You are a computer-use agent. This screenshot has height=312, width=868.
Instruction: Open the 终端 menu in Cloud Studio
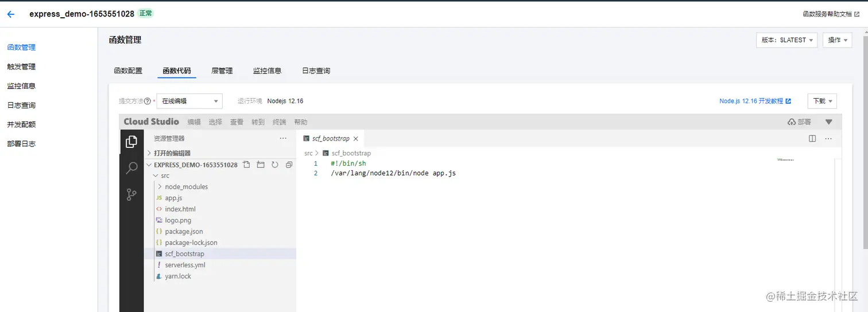click(279, 122)
